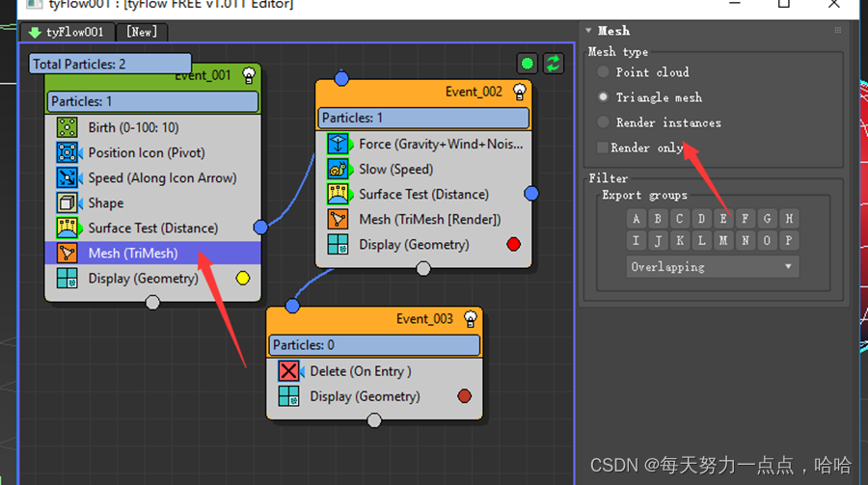
Task: Switch to the tyFlow001 tab
Action: 68,32
